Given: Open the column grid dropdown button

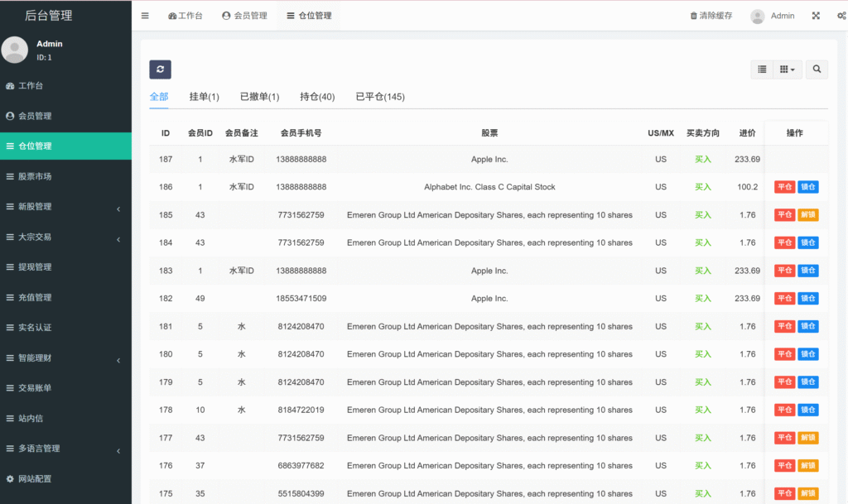Looking at the screenshot, I should pos(788,70).
